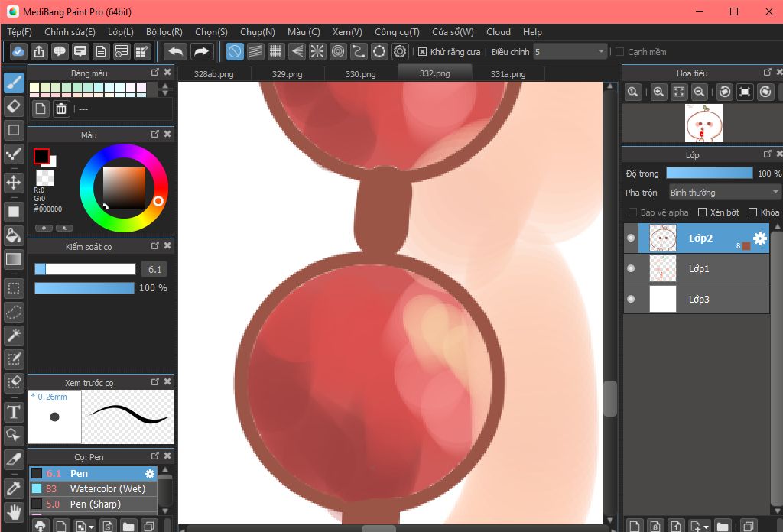Enable circle snap
Viewport: 783px width, 532px height.
tap(338, 51)
